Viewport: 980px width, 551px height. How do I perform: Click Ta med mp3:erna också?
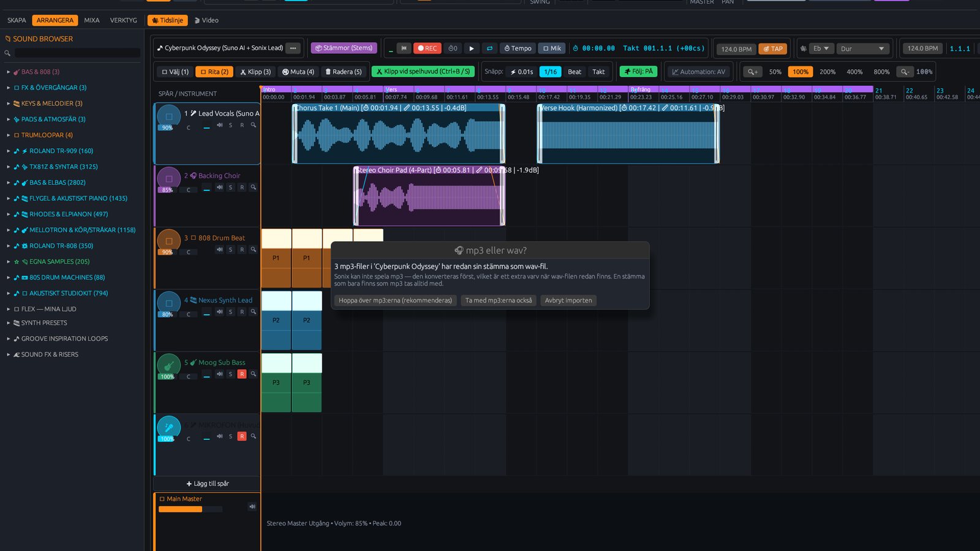tap(499, 301)
